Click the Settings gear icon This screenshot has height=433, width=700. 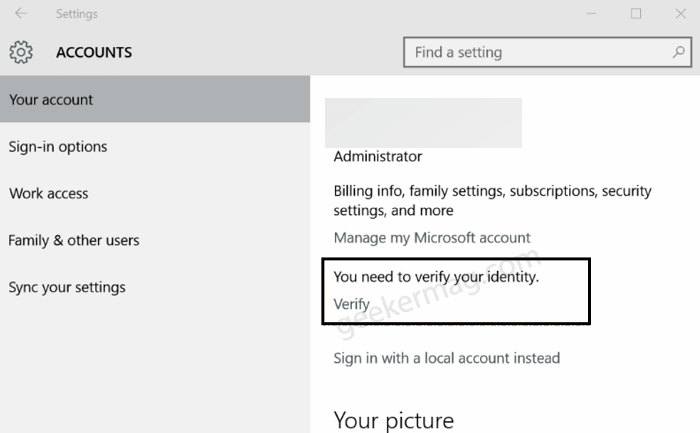[x=21, y=52]
